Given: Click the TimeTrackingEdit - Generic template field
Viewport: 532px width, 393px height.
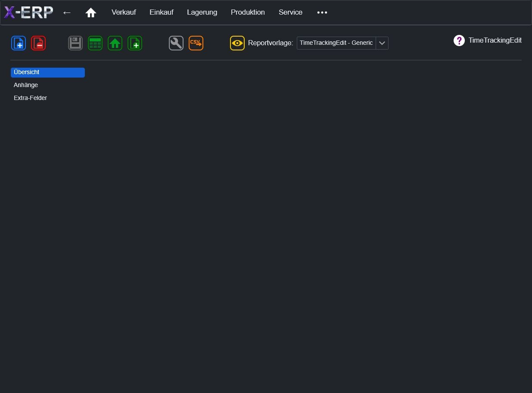Looking at the screenshot, I should click(336, 43).
